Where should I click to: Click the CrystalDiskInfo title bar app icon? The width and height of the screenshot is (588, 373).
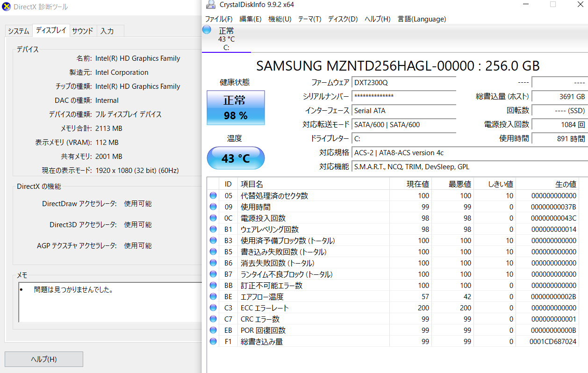tap(210, 5)
